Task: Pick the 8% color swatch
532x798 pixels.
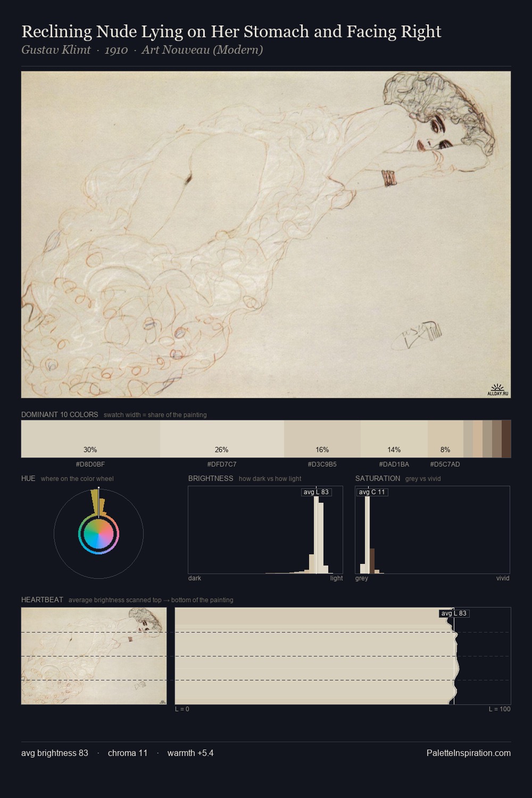Action: pyautogui.click(x=445, y=439)
